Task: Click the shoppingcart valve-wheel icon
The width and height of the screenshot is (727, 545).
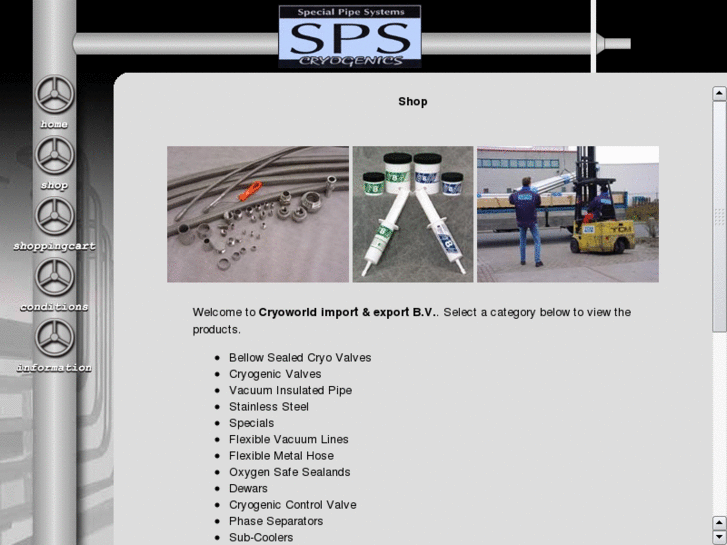Action: tap(54, 216)
